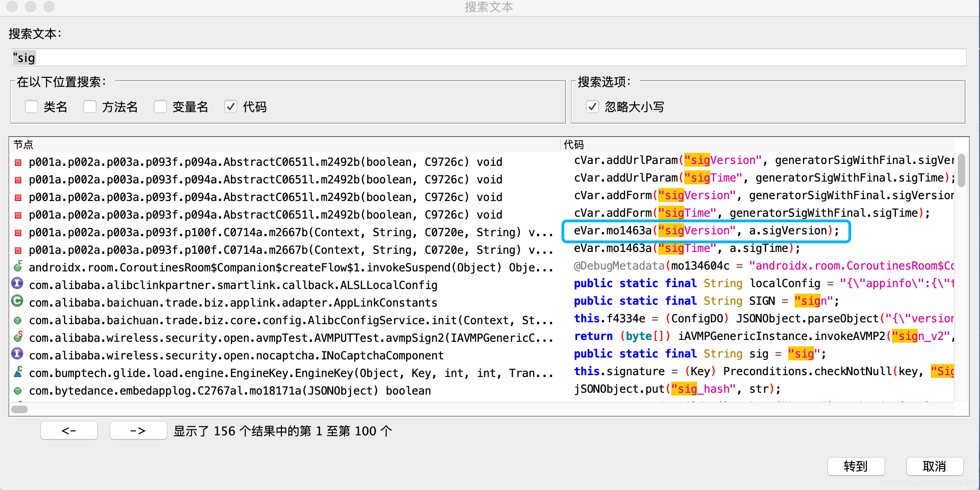Click the 节点 column header

pos(285,144)
